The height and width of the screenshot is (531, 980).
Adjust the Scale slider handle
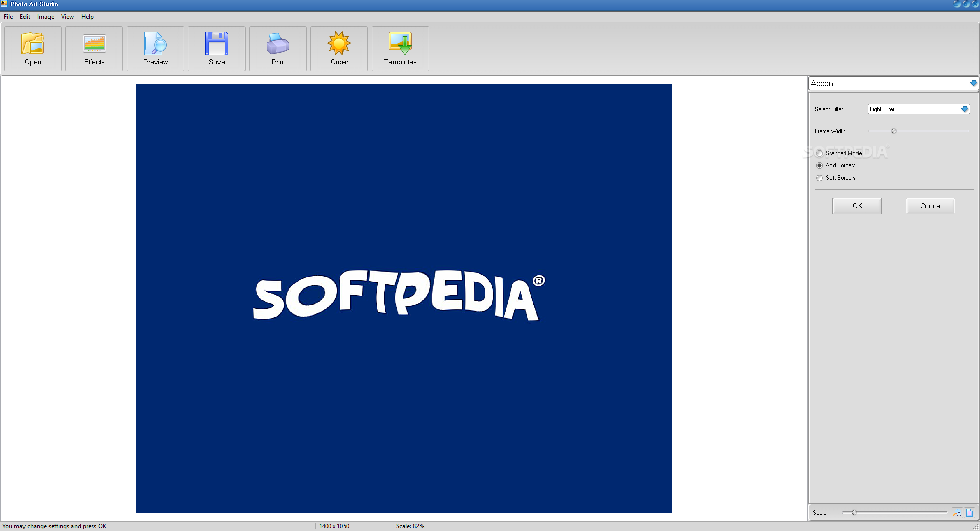pyautogui.click(x=854, y=512)
